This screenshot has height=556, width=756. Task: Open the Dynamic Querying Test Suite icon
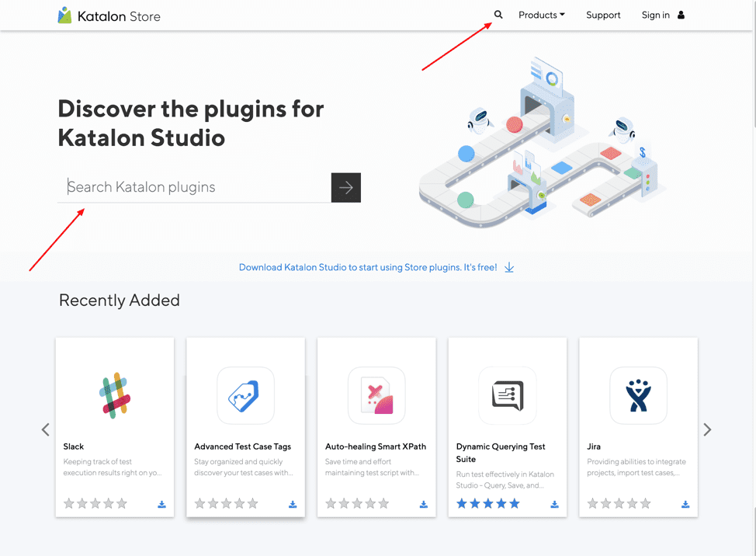pos(507,395)
